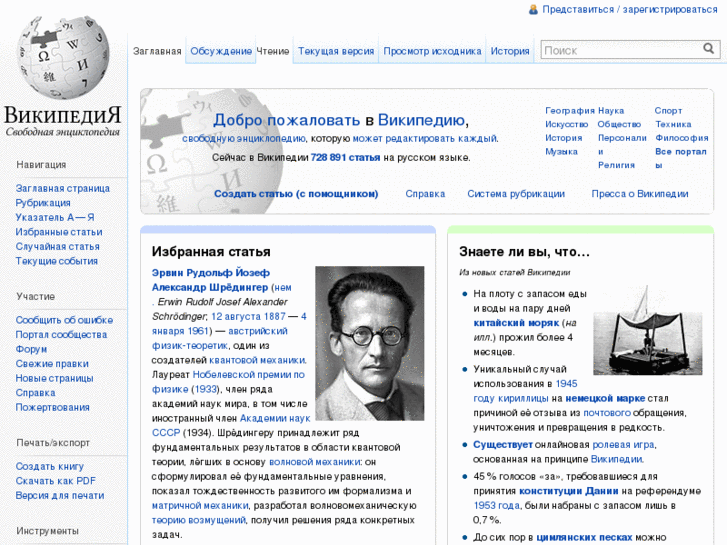Open Свежие правки link
Screen dimensions: 727x545
coord(52,364)
